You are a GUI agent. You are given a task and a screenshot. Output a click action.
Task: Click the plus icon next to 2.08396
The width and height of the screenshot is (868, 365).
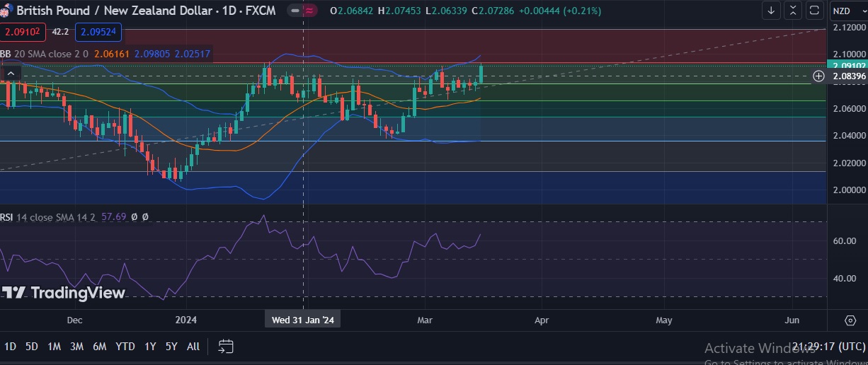(x=818, y=76)
